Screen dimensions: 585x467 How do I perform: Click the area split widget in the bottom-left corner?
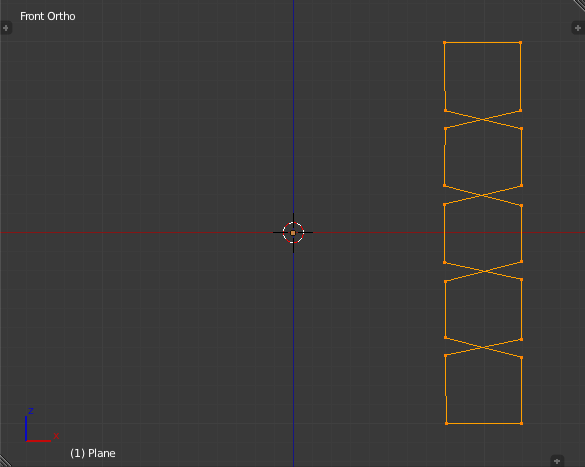[5, 461]
